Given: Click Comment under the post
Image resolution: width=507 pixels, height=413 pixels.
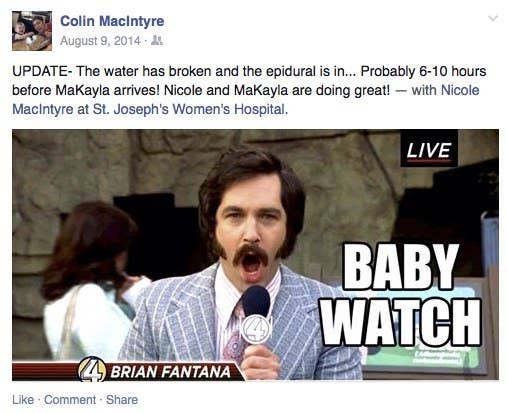Looking at the screenshot, I should (70, 400).
